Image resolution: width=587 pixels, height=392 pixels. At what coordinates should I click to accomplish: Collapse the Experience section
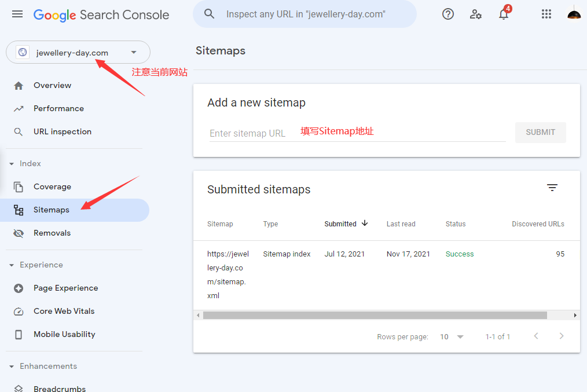[x=12, y=265]
